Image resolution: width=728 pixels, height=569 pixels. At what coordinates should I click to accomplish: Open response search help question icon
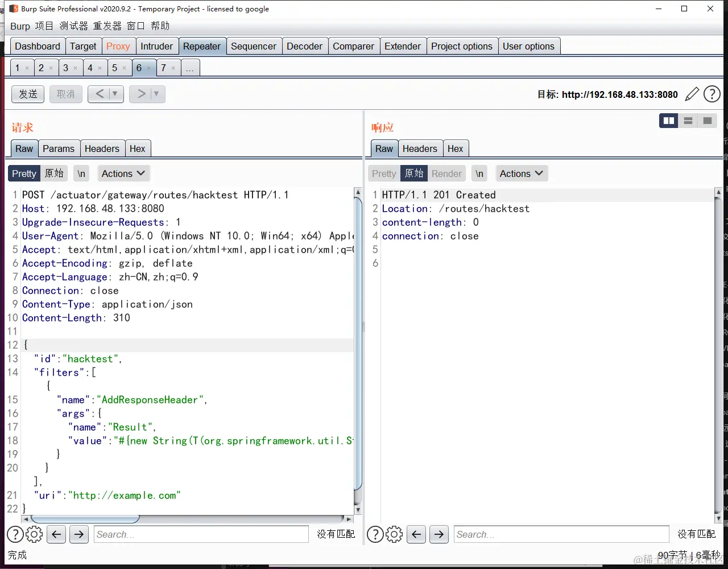pyautogui.click(x=375, y=534)
